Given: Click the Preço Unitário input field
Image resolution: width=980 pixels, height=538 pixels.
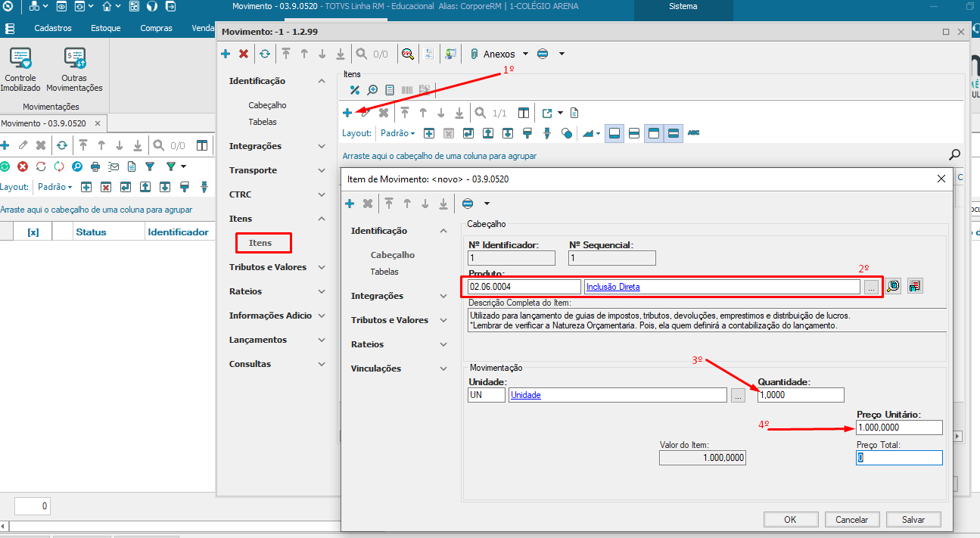Looking at the screenshot, I should pos(899,428).
